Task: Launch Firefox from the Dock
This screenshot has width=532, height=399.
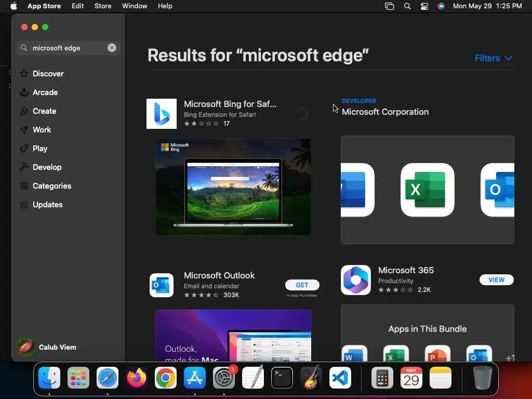Action: [137, 378]
